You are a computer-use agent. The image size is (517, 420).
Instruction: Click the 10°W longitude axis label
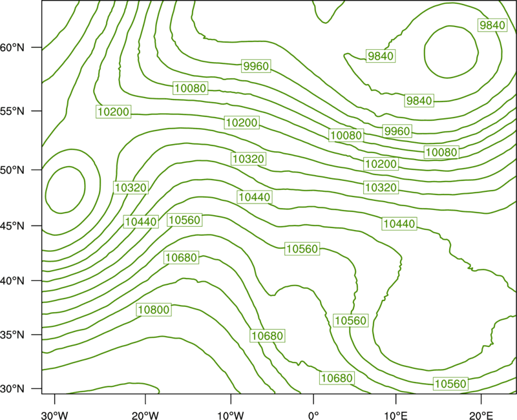pyautogui.click(x=231, y=415)
